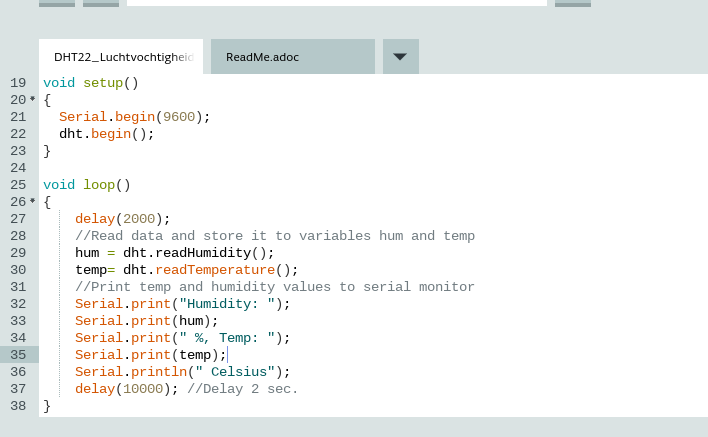Click the empty line 24

pyautogui.click(x=373, y=168)
